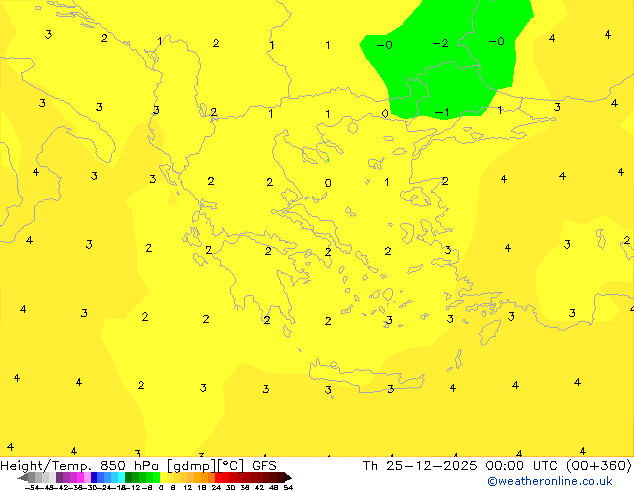Pick the darkest green swatch in the legend
634x490 pixels.
click(x=128, y=477)
